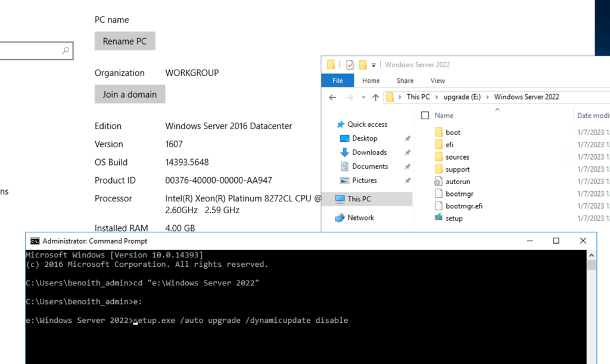Viewport: 610px width, 364px height.
Task: Switch to the View ribbon tab
Action: [x=438, y=80]
